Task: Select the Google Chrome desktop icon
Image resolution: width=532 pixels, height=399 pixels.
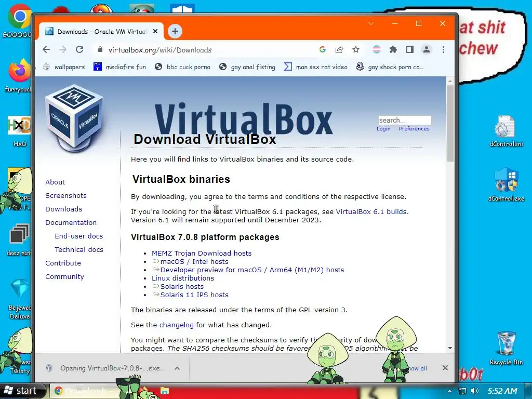Action: [x=18, y=21]
